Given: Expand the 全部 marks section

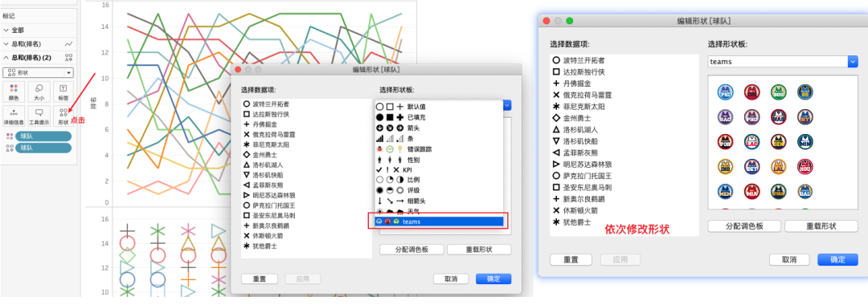Looking at the screenshot, I should coord(6,31).
